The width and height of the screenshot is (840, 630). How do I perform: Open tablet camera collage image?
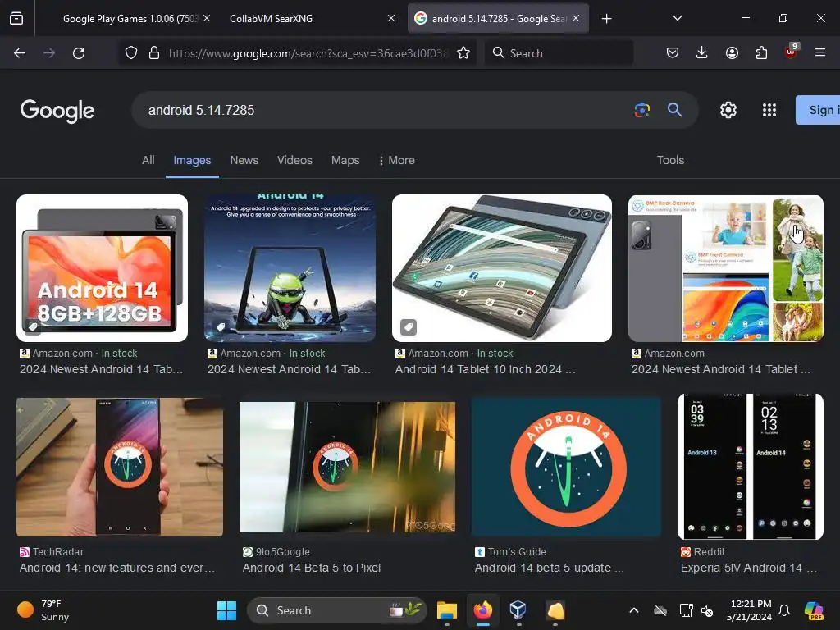[x=726, y=268]
